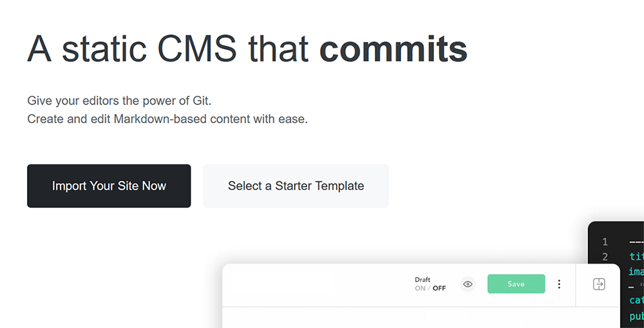
Task: Click the front matter dashes on line 1
Action: coord(636,242)
